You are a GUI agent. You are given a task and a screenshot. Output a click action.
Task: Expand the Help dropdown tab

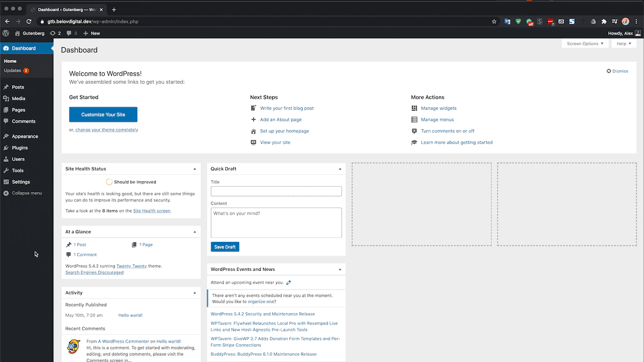pos(625,43)
